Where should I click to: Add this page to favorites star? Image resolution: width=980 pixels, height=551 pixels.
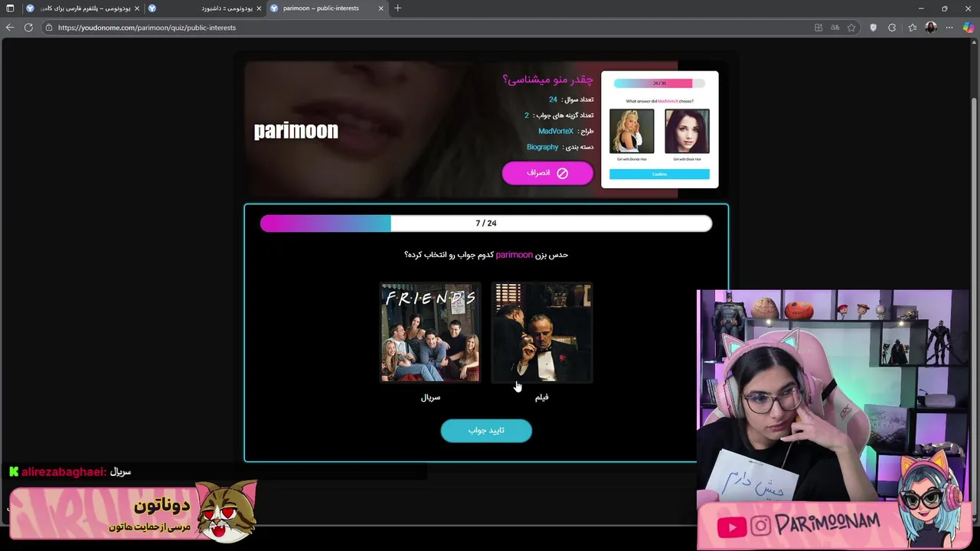click(x=851, y=28)
